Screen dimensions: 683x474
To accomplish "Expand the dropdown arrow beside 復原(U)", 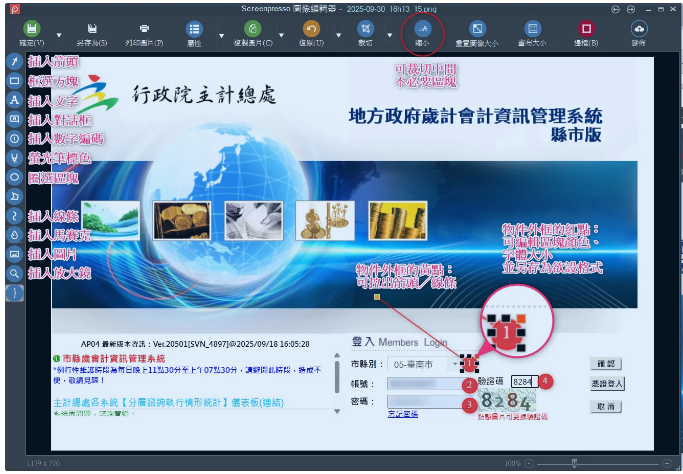I will pos(338,35).
